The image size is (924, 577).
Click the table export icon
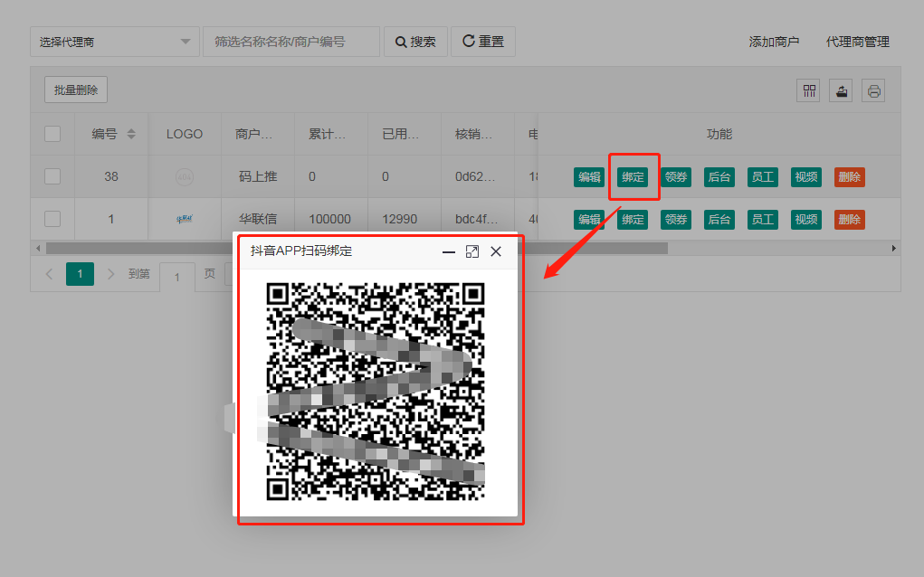pyautogui.click(x=842, y=90)
